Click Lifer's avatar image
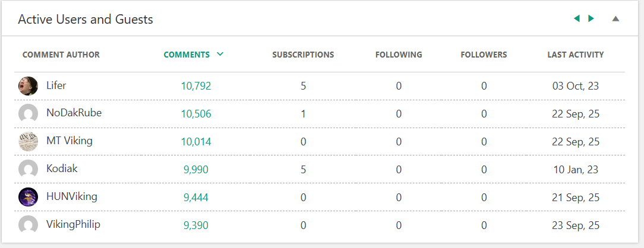644x248 pixels. click(29, 86)
